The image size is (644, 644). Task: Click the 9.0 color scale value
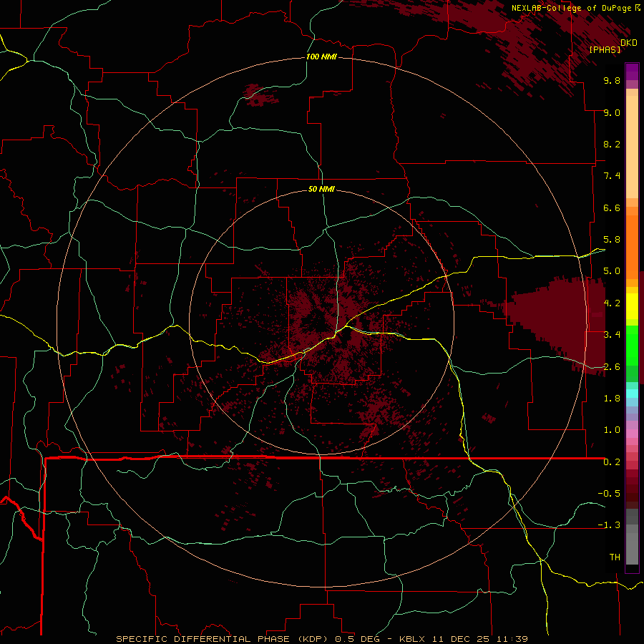612,112
